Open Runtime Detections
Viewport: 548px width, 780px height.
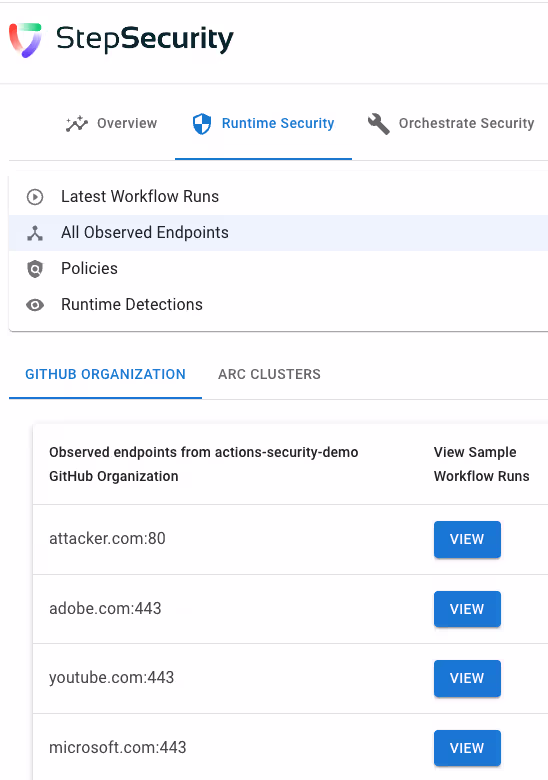[278, 304]
